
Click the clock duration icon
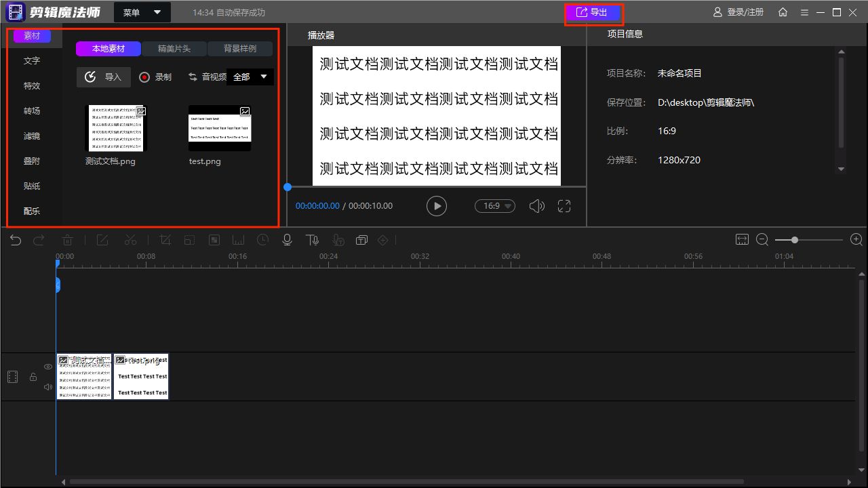pos(262,240)
